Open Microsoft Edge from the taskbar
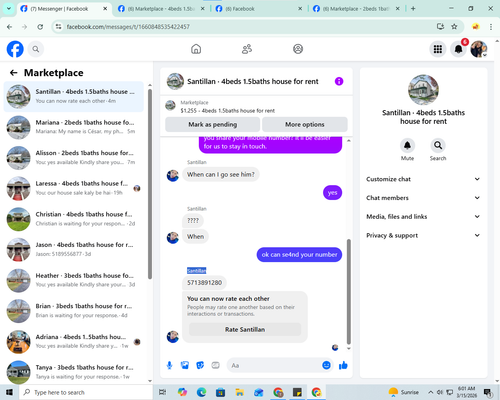 pos(201,392)
